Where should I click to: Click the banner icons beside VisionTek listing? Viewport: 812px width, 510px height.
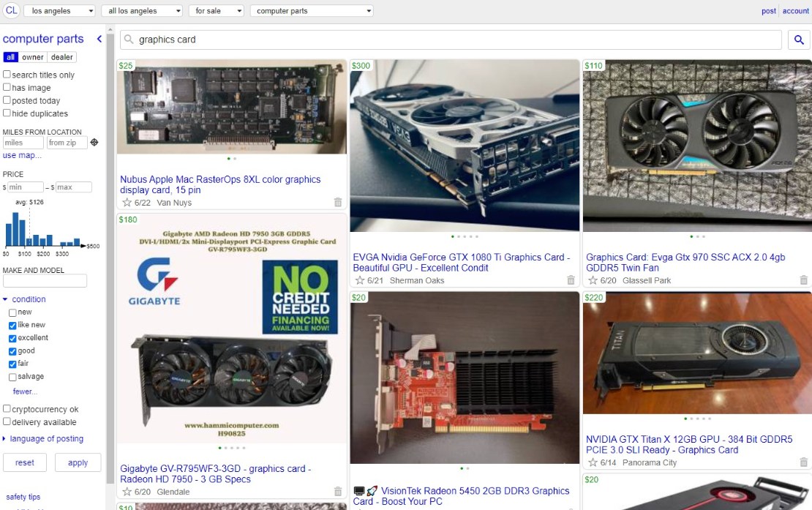tap(364, 490)
